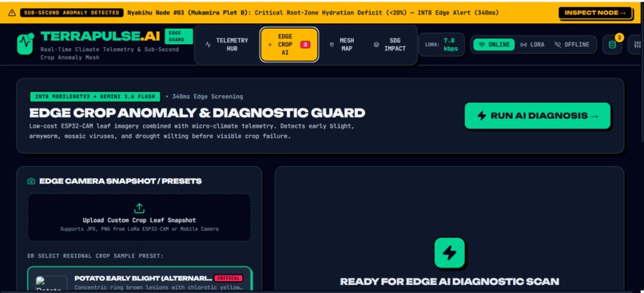This screenshot has height=293, width=644.
Task: Open the database icon with badge 2
Action: tap(612, 45)
